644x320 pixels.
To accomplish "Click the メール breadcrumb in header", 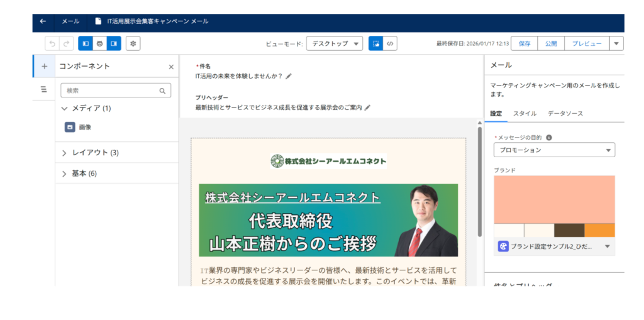I will point(70,21).
